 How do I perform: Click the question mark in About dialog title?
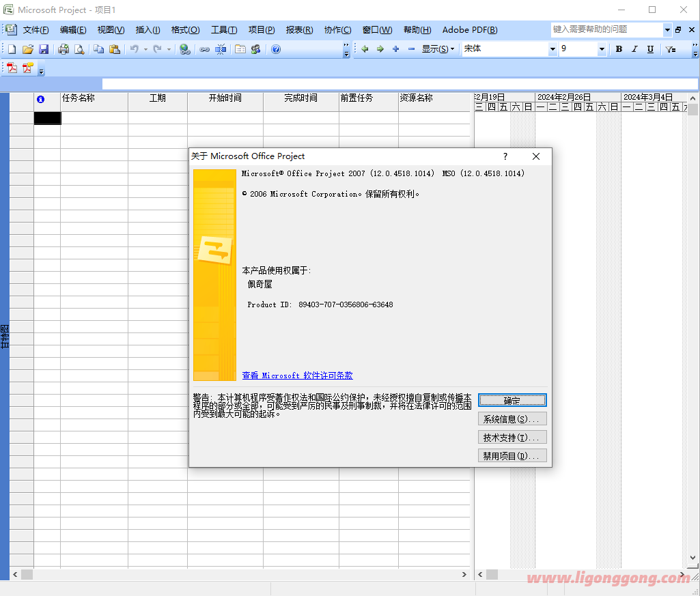point(505,156)
